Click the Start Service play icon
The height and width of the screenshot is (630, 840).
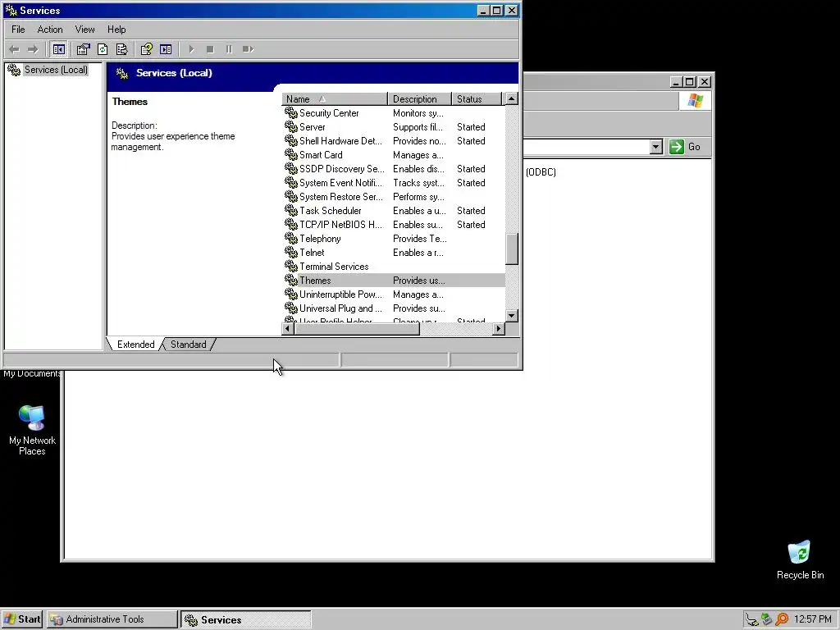(x=191, y=49)
